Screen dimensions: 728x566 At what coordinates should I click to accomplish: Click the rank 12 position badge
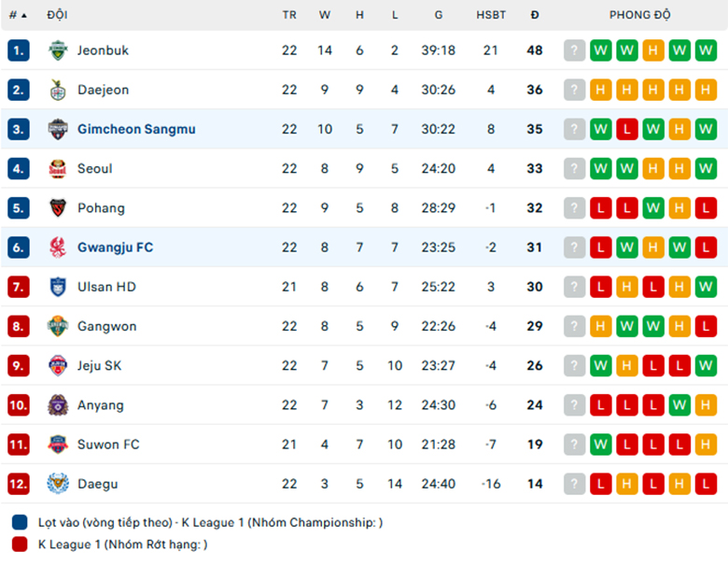coord(19,484)
